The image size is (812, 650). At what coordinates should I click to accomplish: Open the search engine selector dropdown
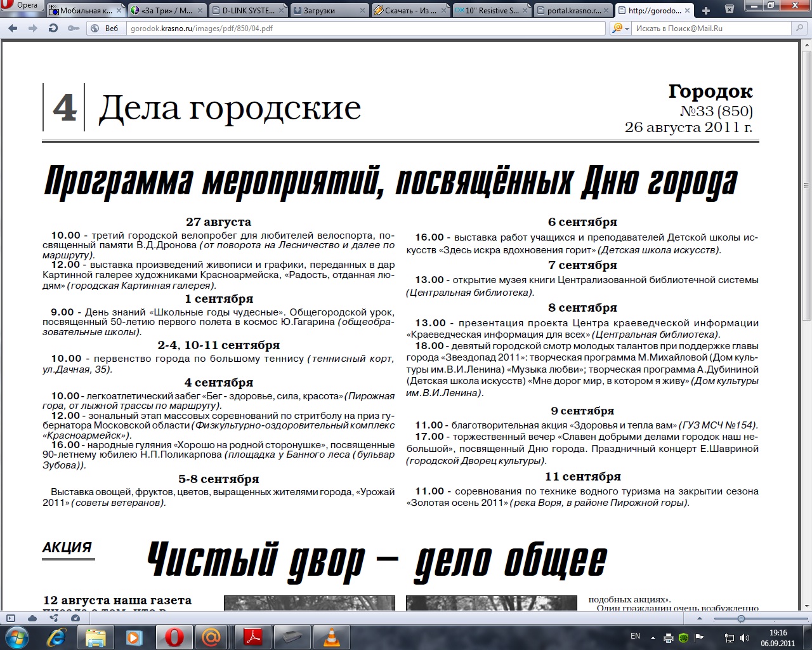[621, 29]
